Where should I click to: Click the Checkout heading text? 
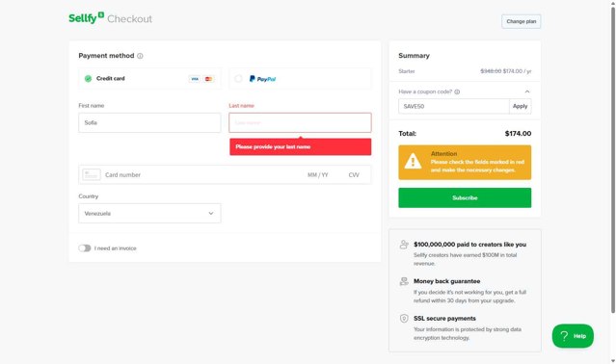(x=129, y=19)
